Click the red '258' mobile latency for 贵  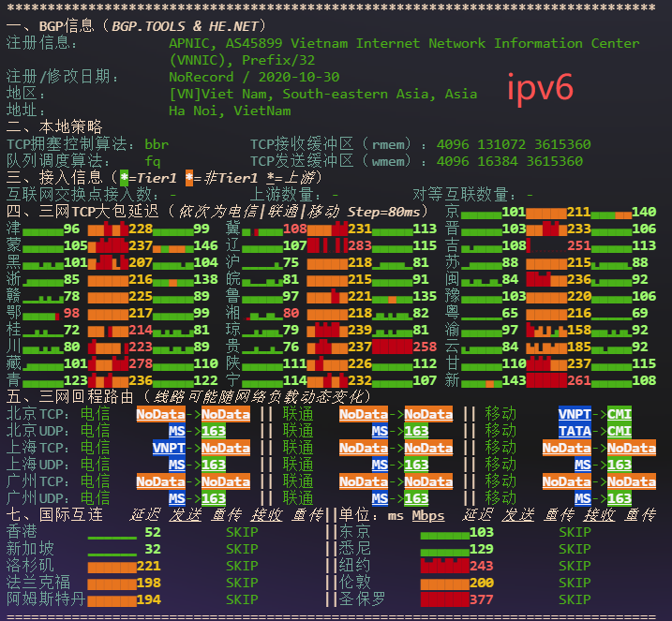pos(425,347)
